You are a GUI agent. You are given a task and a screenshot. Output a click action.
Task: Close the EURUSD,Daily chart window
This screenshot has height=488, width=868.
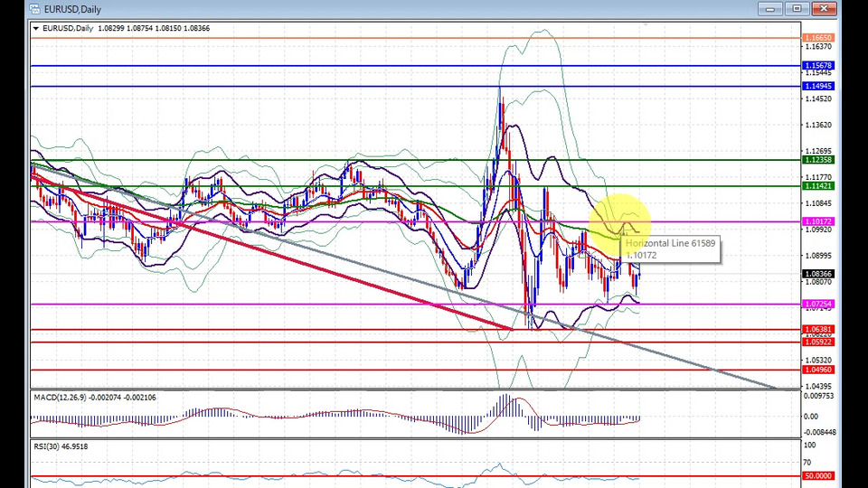(824, 8)
